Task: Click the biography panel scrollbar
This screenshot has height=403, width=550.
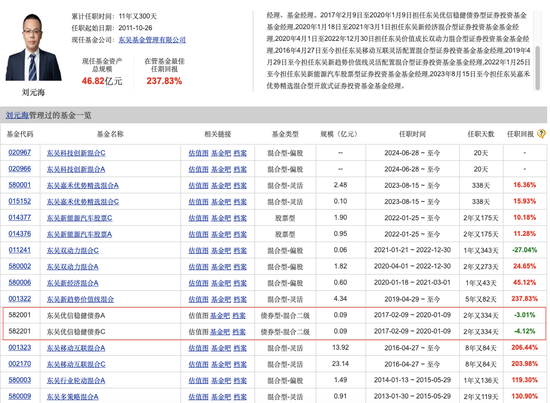Action: [x=537, y=67]
